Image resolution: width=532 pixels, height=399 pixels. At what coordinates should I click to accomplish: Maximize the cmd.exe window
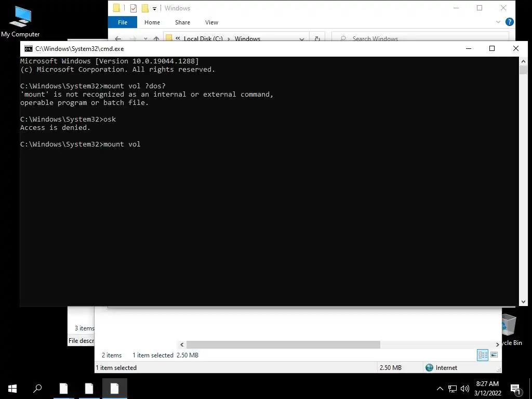click(x=492, y=48)
